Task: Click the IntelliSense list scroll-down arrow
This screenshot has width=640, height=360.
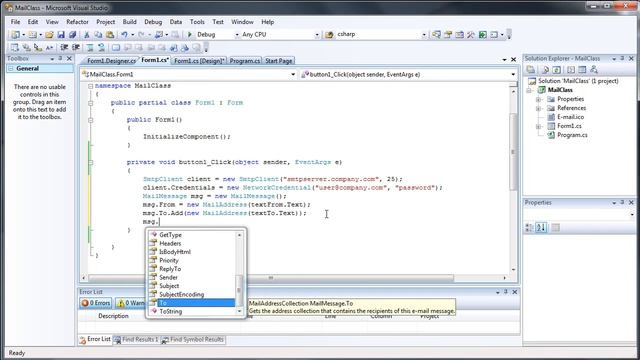Action: click(240, 311)
